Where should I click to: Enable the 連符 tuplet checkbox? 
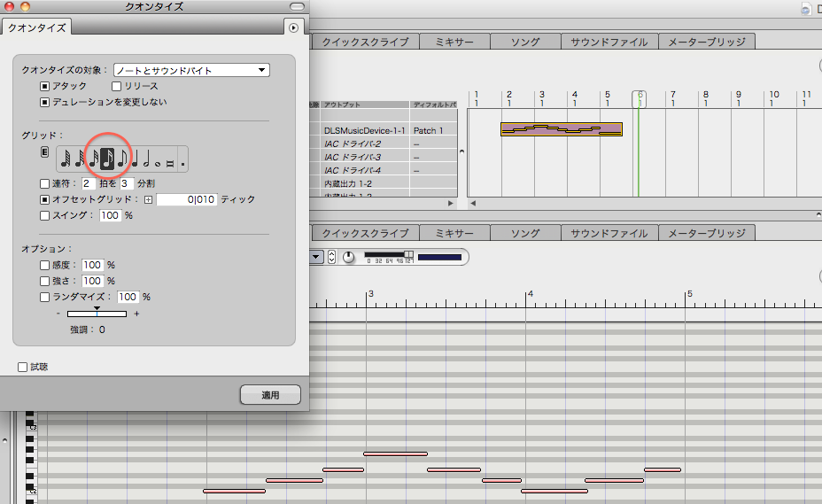tap(44, 183)
